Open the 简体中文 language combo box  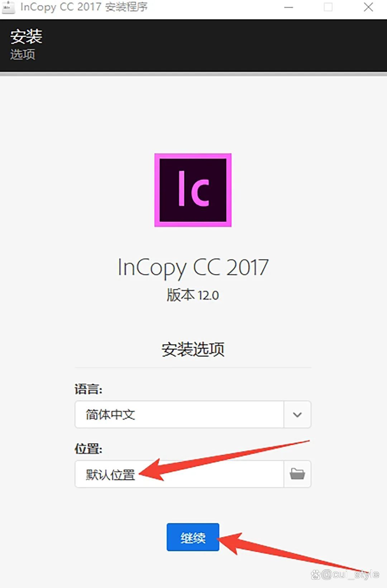[x=193, y=414]
